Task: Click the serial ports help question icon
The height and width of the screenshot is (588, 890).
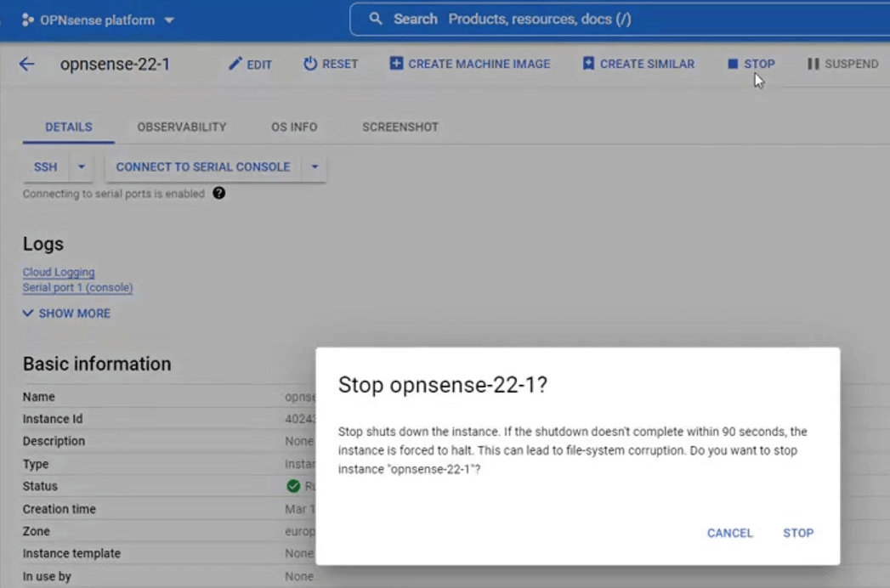Action: 218,194
